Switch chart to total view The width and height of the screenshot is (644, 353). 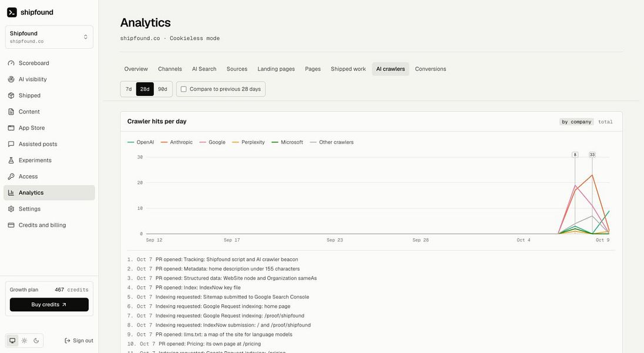click(x=605, y=122)
